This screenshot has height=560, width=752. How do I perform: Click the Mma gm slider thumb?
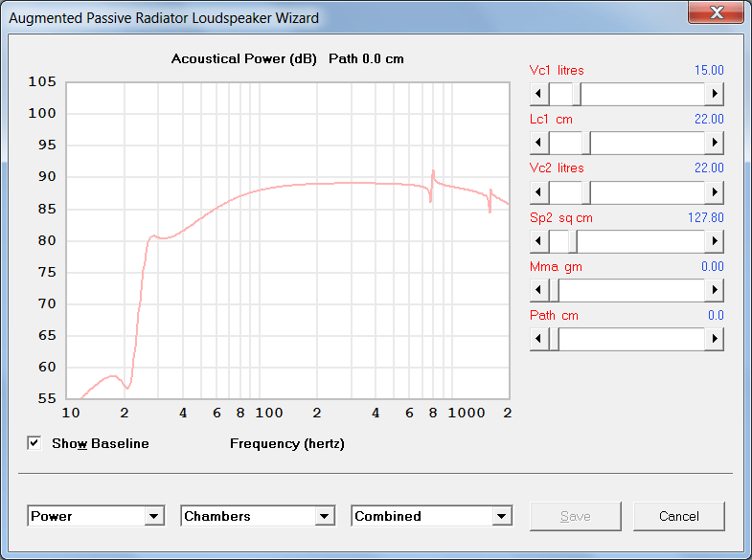coord(554,290)
